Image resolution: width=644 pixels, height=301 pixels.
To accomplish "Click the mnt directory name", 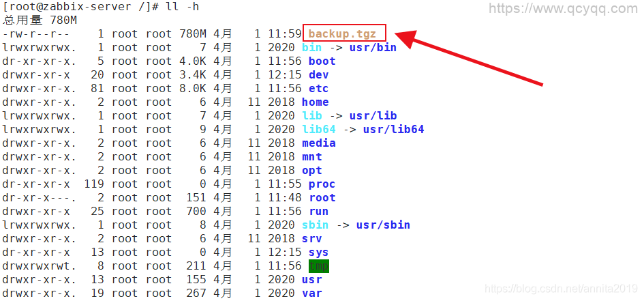I will tap(311, 157).
